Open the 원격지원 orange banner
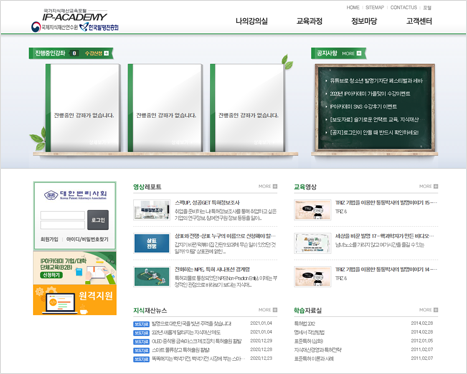Viewport: 467px width, 374px height. [75, 300]
